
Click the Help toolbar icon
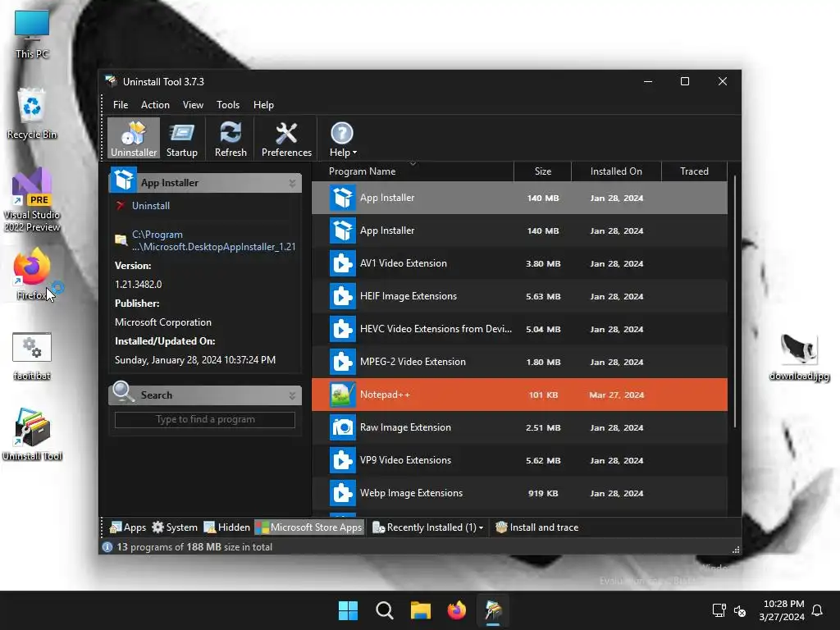click(x=342, y=139)
